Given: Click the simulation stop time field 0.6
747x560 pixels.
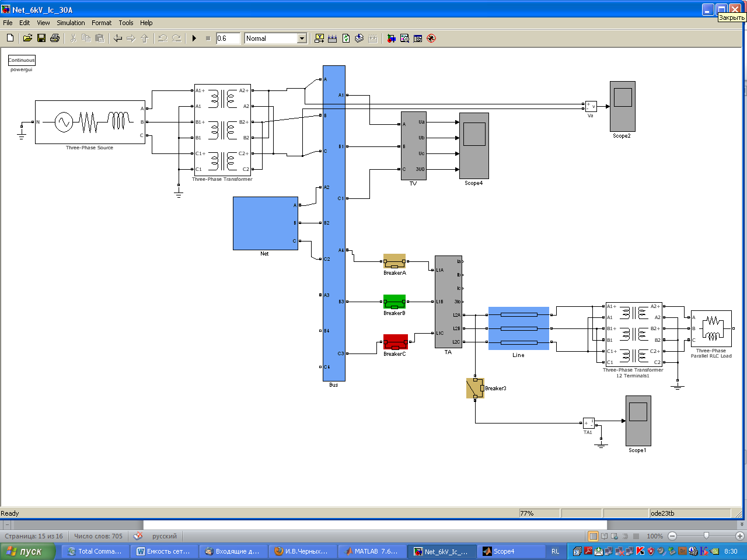Looking at the screenshot, I should coord(228,38).
